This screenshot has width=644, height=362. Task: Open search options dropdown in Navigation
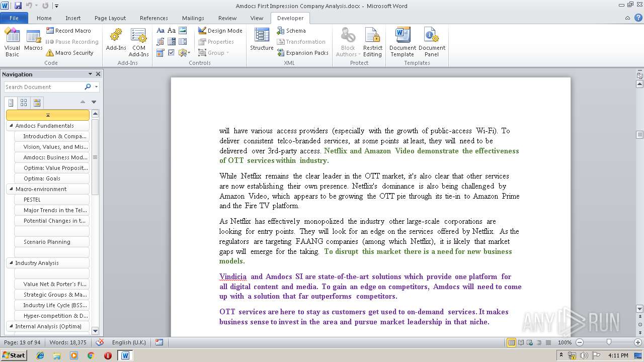click(x=96, y=87)
